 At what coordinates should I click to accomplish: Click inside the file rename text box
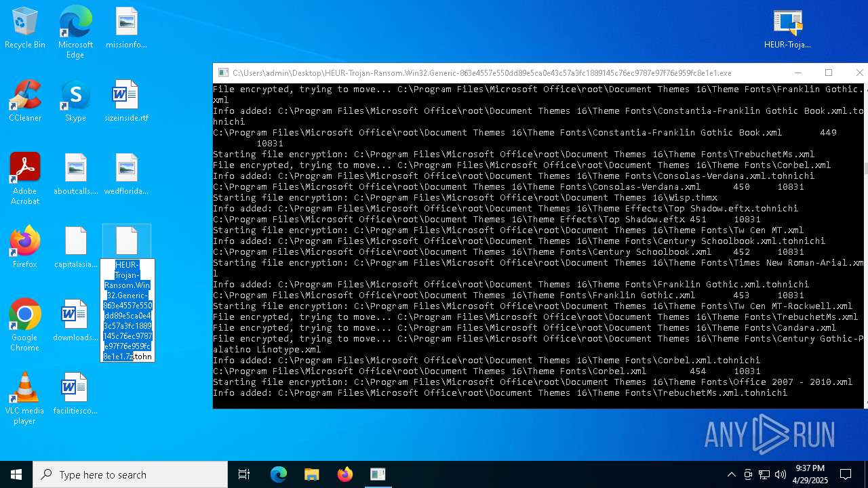[x=127, y=310]
